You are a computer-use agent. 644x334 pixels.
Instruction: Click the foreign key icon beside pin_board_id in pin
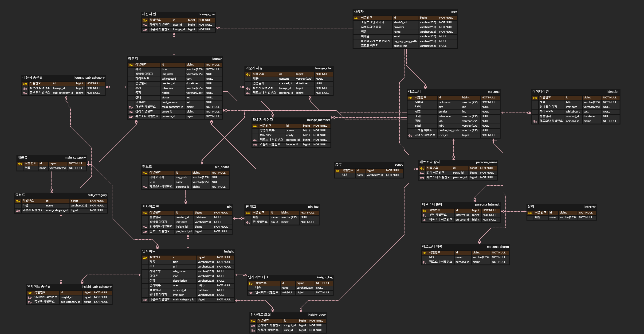pos(145,232)
